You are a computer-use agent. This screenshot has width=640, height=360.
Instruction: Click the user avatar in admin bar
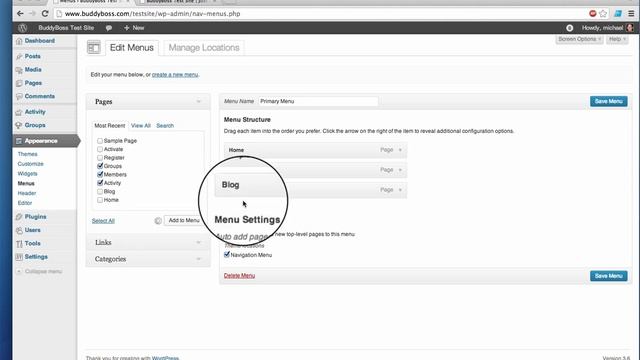(630, 28)
